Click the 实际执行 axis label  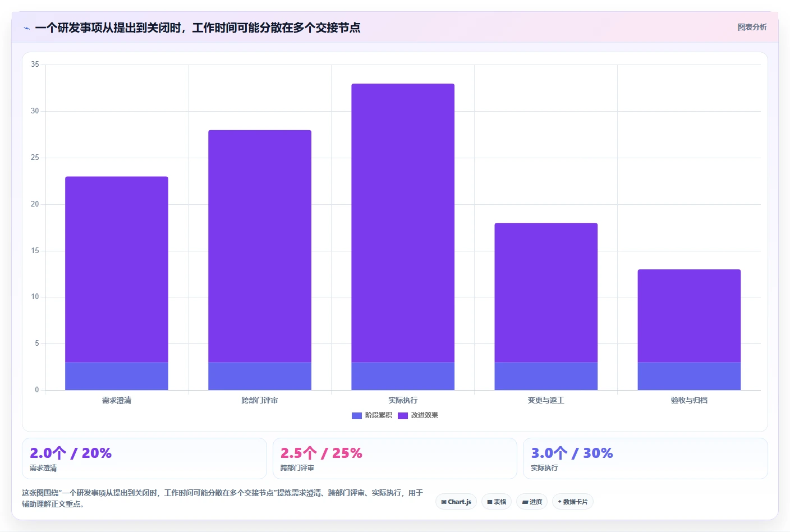[x=403, y=400]
